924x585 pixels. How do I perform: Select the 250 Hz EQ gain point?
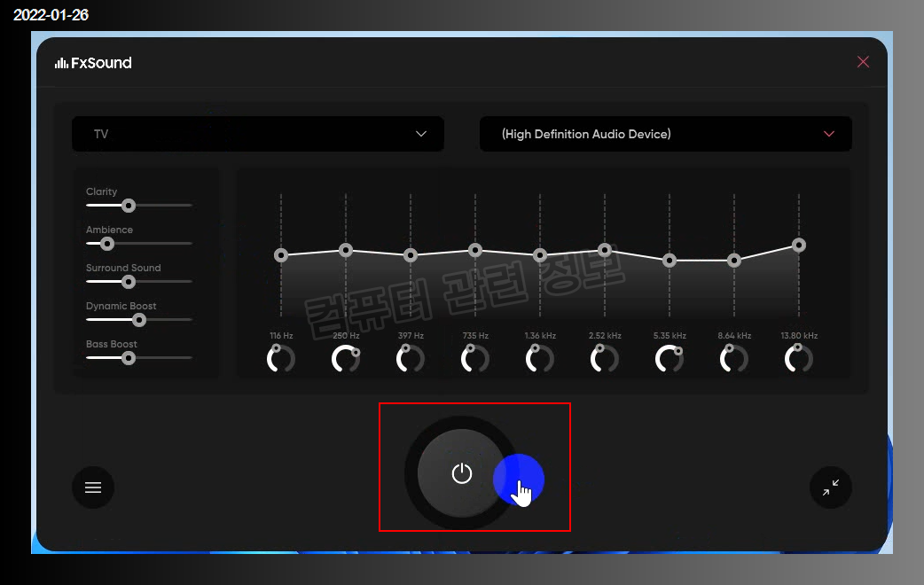346,250
